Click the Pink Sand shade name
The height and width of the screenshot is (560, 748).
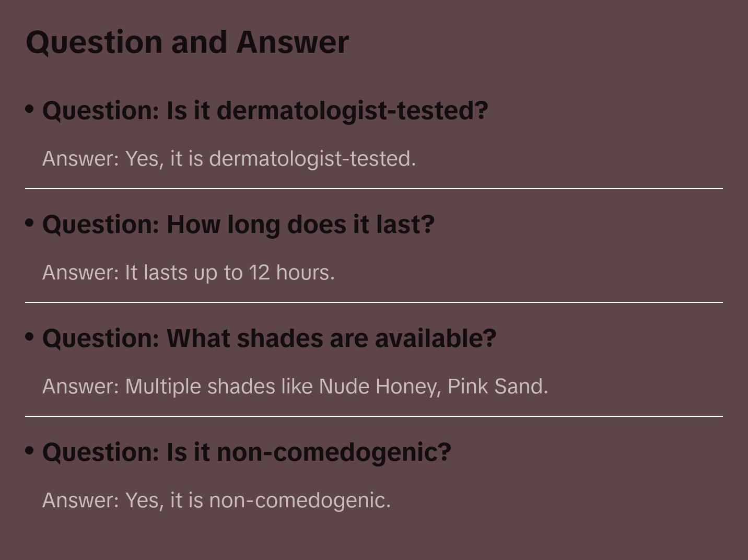click(x=496, y=387)
